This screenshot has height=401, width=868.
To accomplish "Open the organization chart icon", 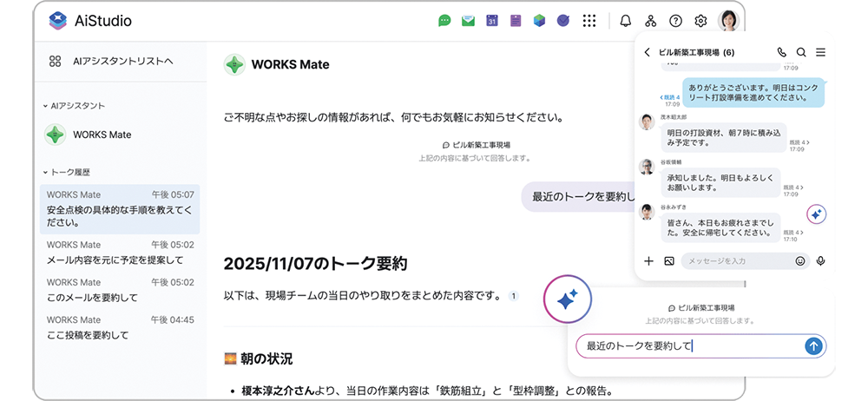I will click(650, 21).
